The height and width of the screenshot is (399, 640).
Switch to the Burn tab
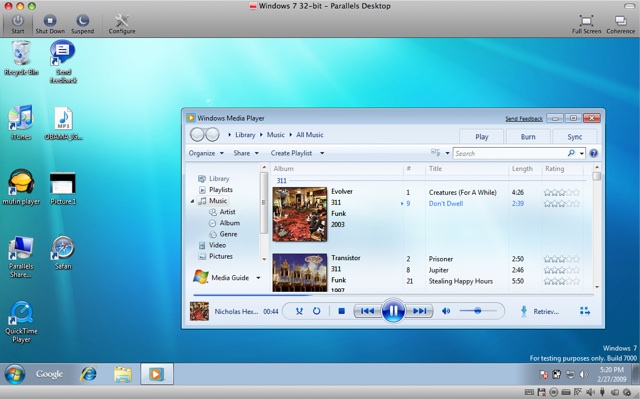[528, 137]
